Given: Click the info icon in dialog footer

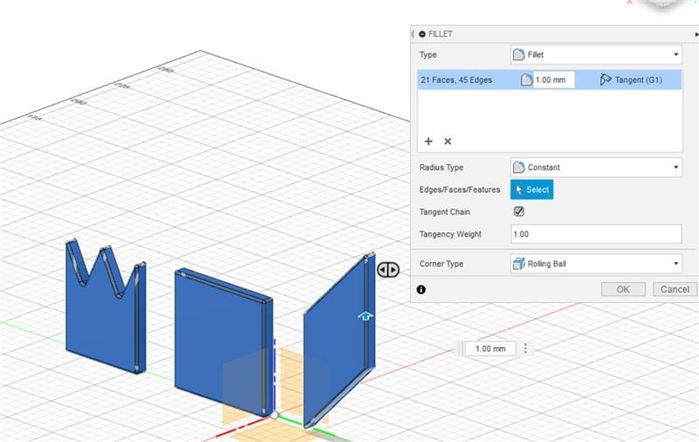Looking at the screenshot, I should (421, 289).
